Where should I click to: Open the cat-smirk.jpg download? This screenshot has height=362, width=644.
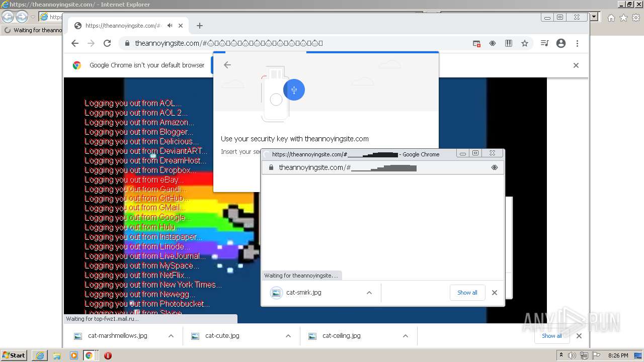pyautogui.click(x=304, y=293)
